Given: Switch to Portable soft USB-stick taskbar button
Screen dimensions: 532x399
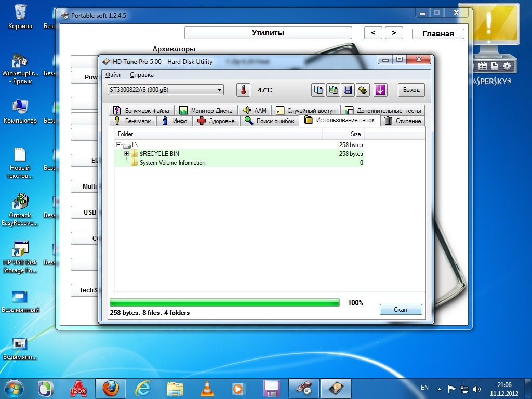Looking at the screenshot, I should click(x=303, y=389).
